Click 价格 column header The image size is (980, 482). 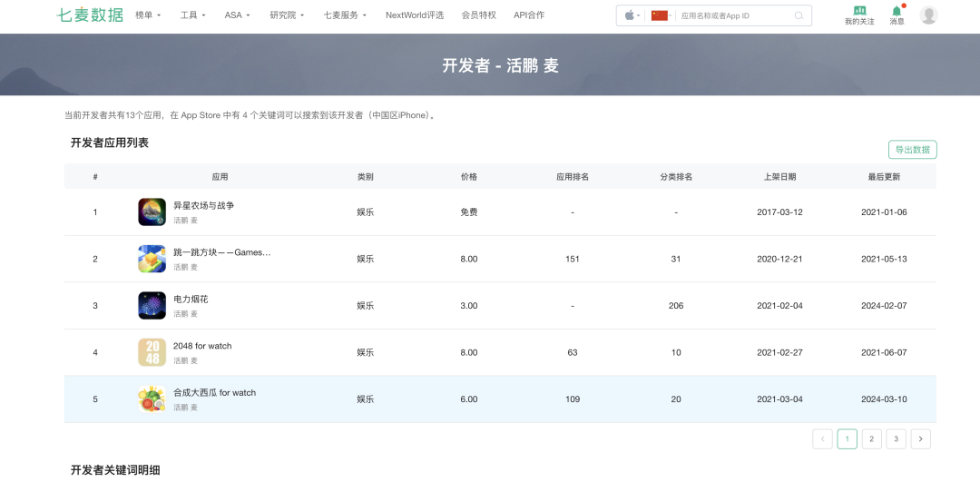coord(469,177)
